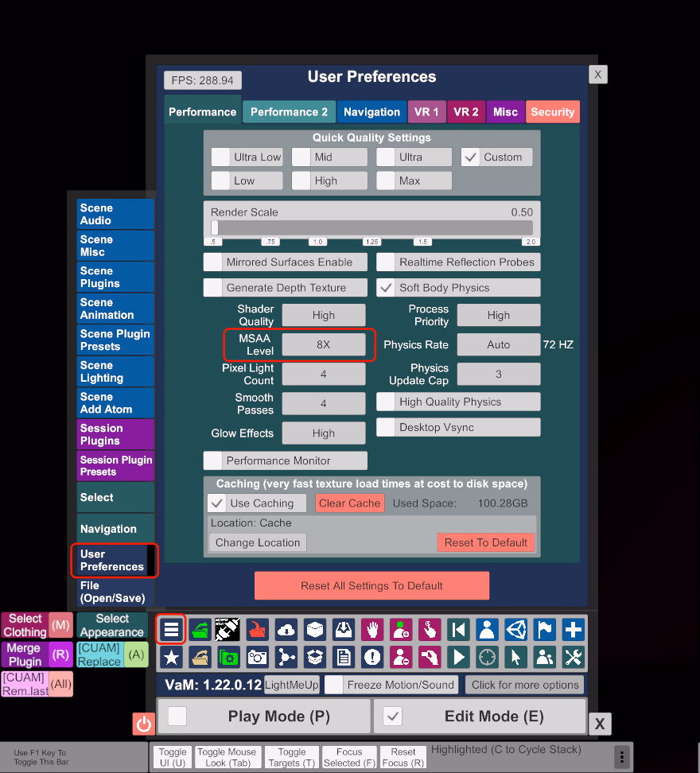The height and width of the screenshot is (773, 700).
Task: Click the Clear Cache button
Action: 349,503
